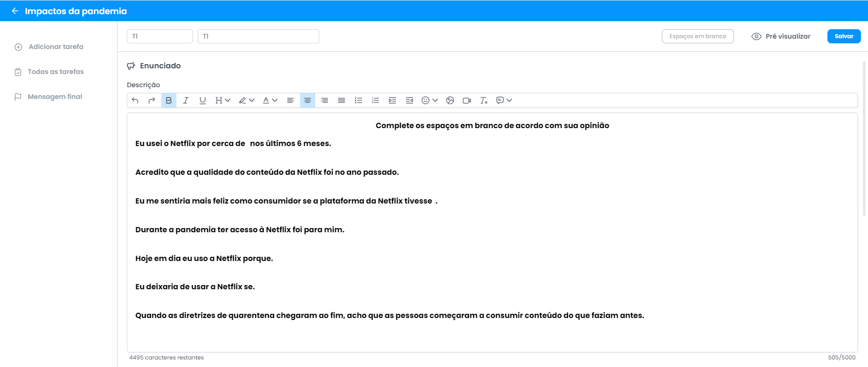The image size is (868, 367).
Task: Open the heading style dropdown
Action: 223,100
